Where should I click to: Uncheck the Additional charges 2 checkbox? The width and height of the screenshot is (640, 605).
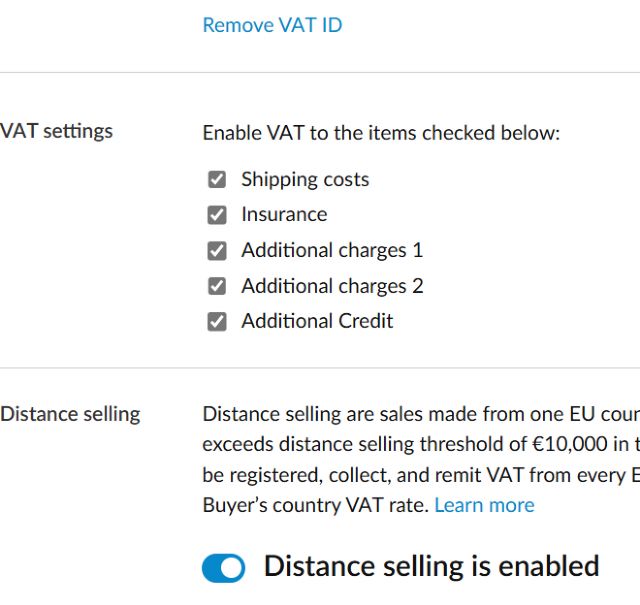[x=217, y=286]
